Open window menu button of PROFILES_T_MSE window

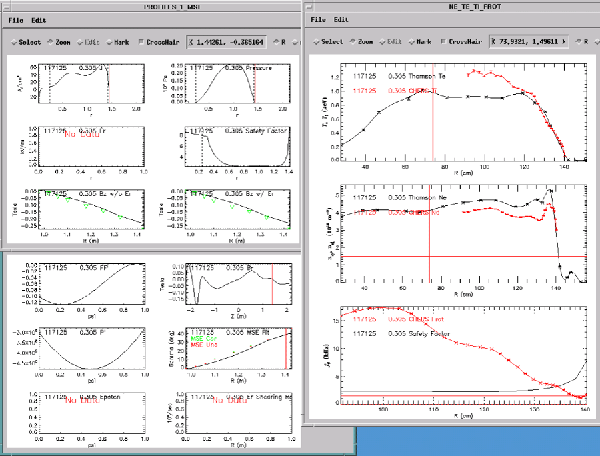(5, 7)
